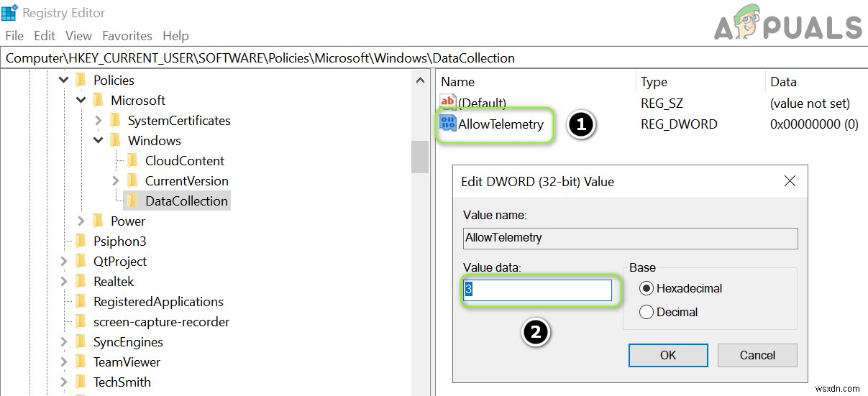Expand the Power tree node
Viewport: 868px width, 396px height.
(81, 221)
